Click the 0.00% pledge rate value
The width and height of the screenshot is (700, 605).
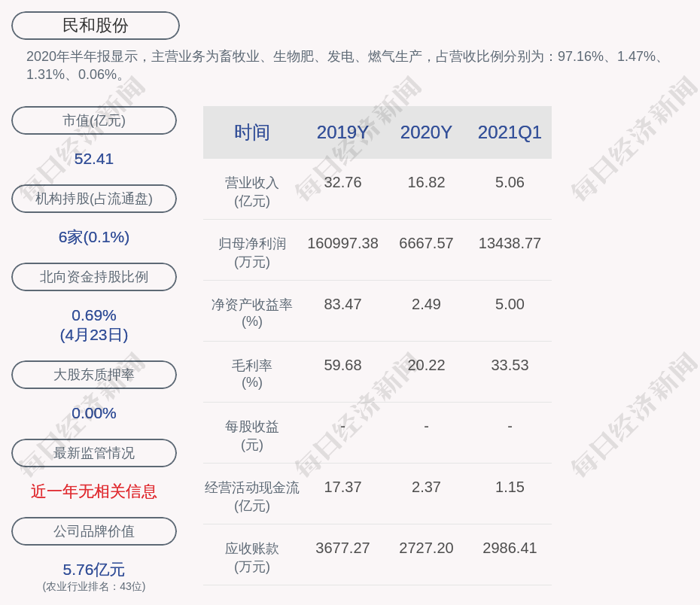click(x=94, y=413)
